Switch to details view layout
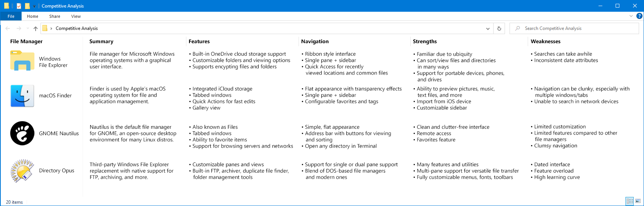The width and height of the screenshot is (644, 206). tap(630, 201)
